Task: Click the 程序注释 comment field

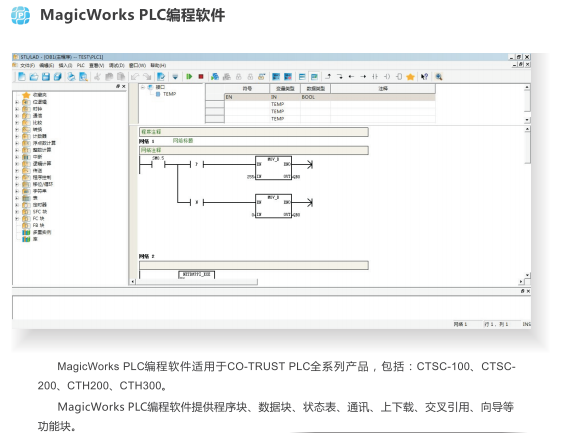Action: [x=254, y=132]
